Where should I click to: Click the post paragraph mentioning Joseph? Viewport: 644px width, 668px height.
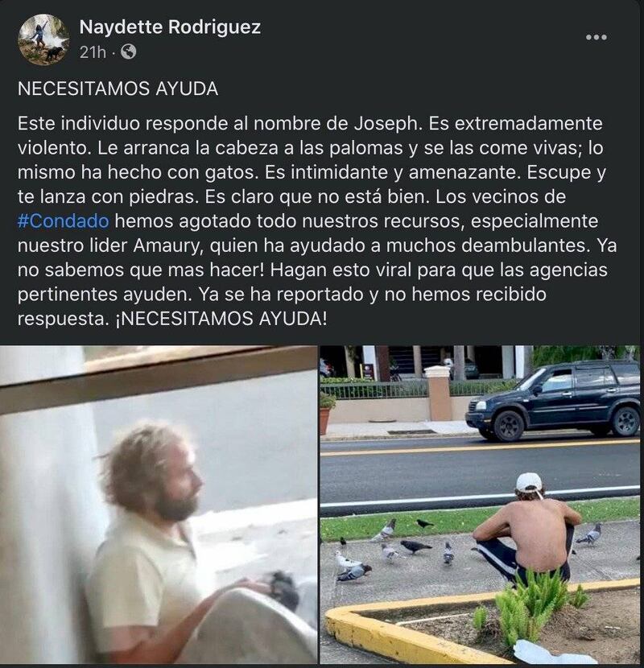pos(317,221)
